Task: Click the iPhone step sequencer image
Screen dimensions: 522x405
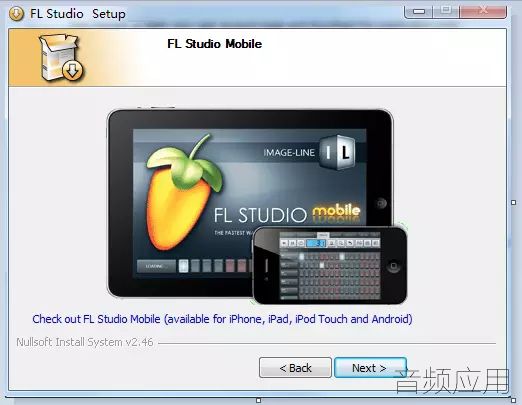Action: pyautogui.click(x=330, y=266)
